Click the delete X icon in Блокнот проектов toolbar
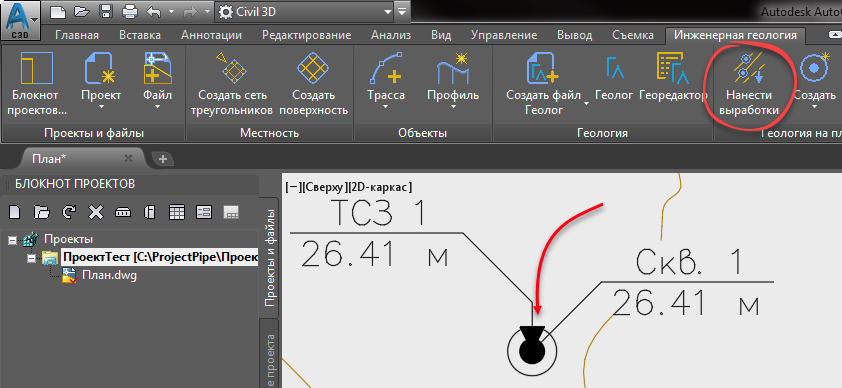842x388 pixels. (96, 212)
